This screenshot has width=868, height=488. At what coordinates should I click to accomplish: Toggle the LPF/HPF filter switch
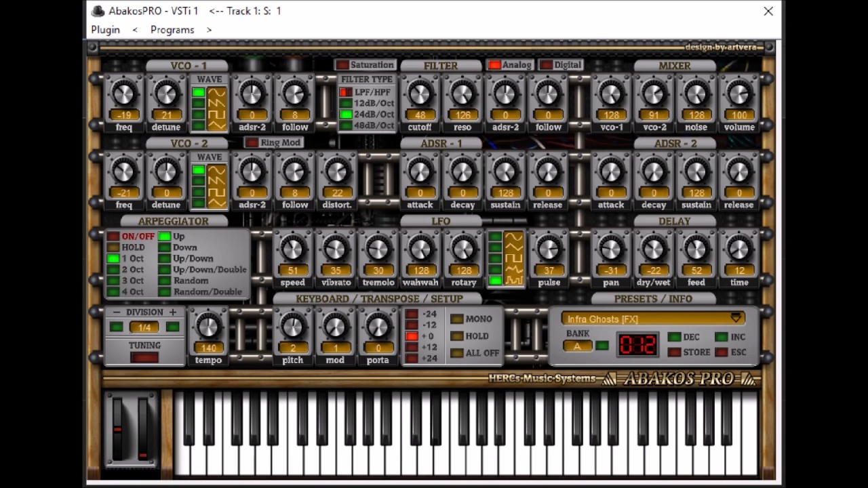click(346, 92)
